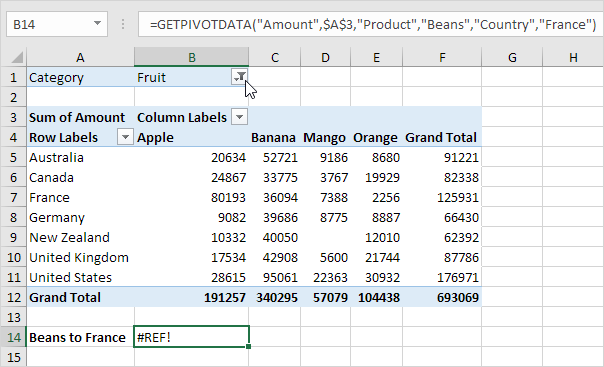
Task: Open the Category filter icon showing Fruit
Action: [240, 77]
